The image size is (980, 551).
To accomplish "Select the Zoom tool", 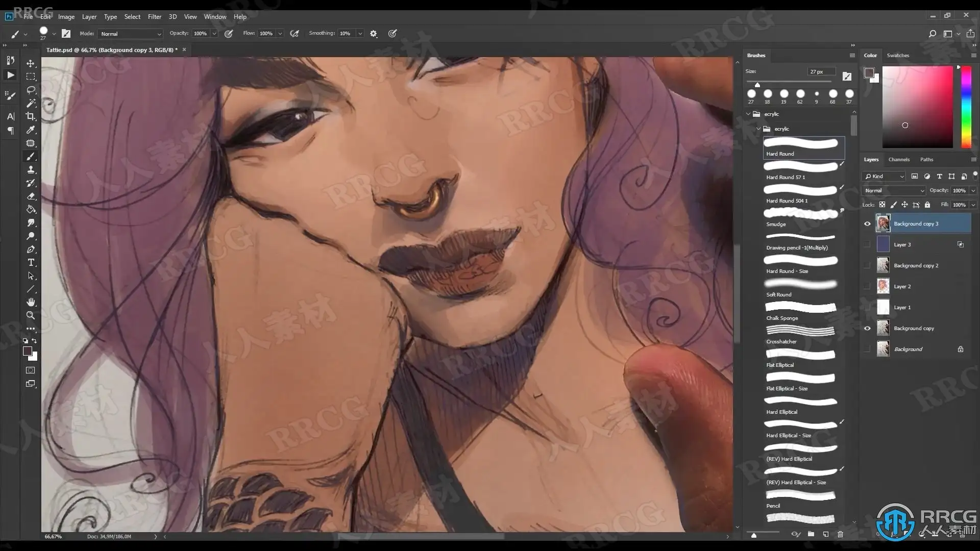I will [31, 315].
